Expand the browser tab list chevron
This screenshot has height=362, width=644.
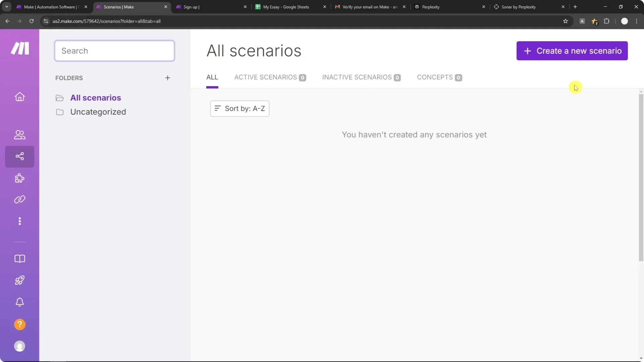[x=6, y=6]
